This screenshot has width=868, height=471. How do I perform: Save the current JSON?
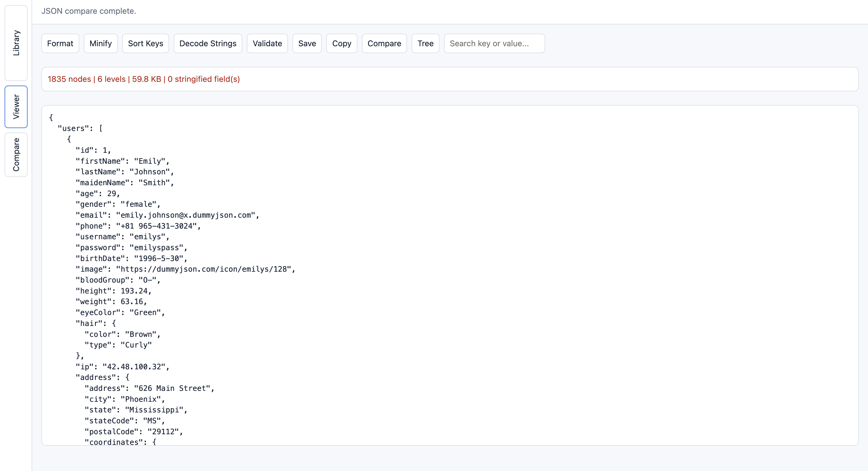pos(307,43)
